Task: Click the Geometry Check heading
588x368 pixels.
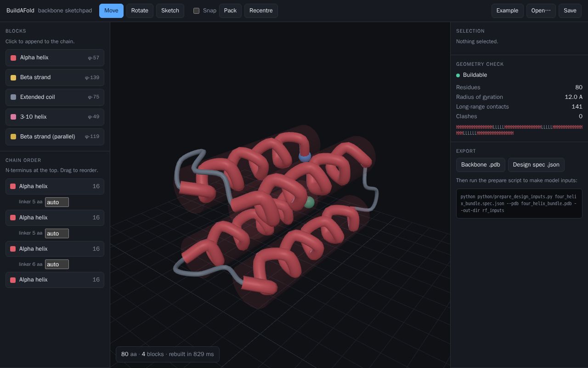Action: (x=480, y=64)
